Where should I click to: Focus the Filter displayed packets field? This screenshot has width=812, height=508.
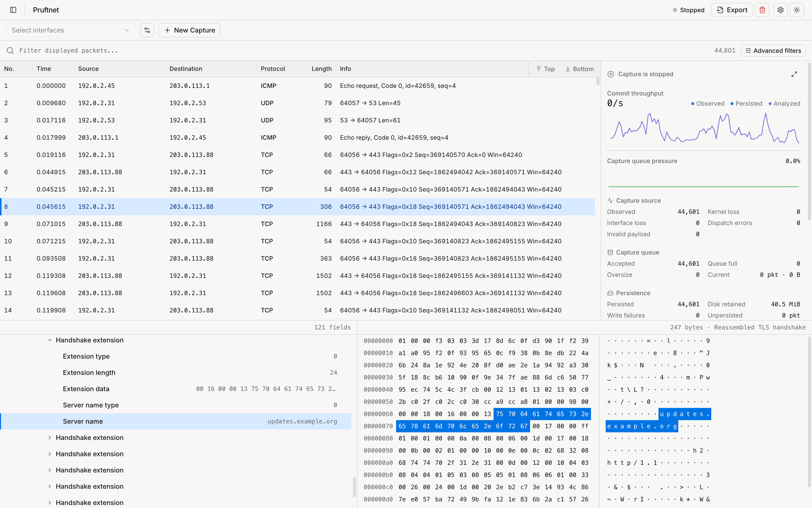(362, 50)
